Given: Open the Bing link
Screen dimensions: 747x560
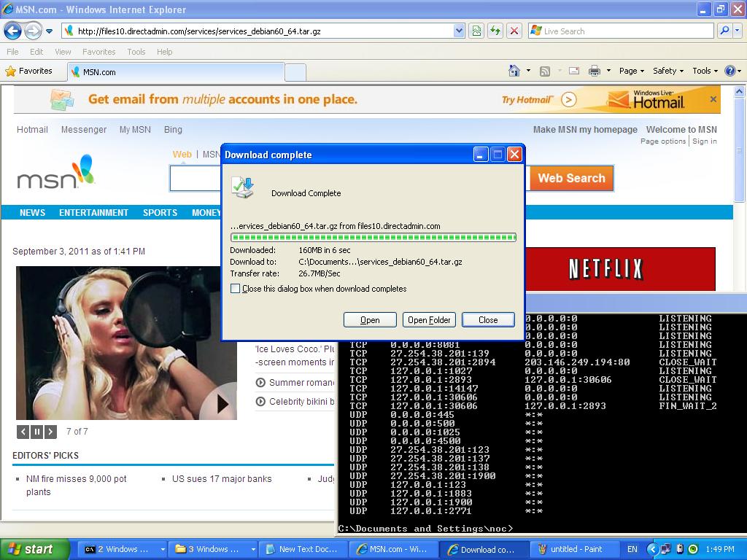Looking at the screenshot, I should [x=173, y=130].
